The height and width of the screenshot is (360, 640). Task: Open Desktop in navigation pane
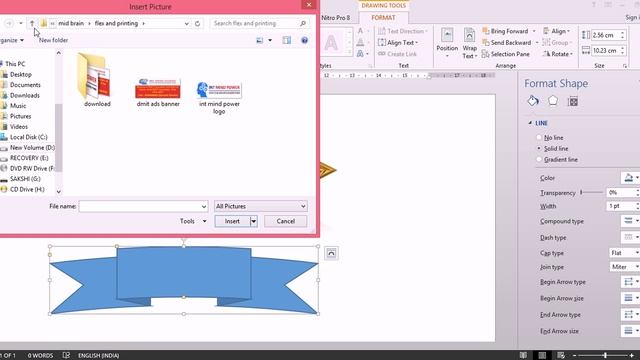(20, 74)
